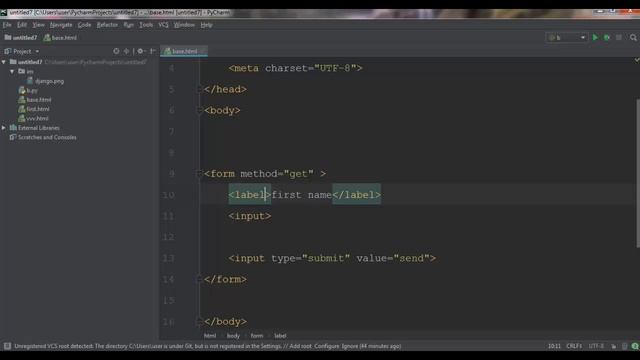Change UTF-8 file encoding in status bar
The height and width of the screenshot is (360, 640).
(596, 346)
